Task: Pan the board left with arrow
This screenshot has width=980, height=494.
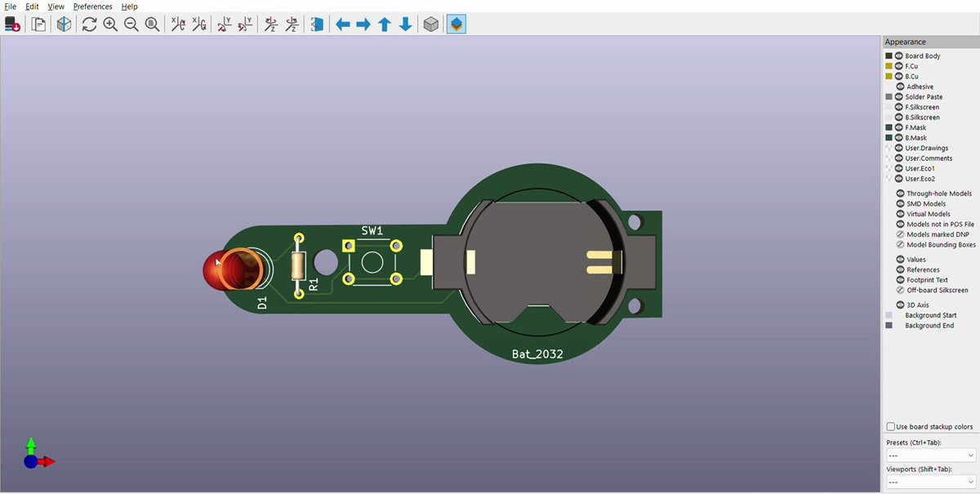Action: [343, 24]
